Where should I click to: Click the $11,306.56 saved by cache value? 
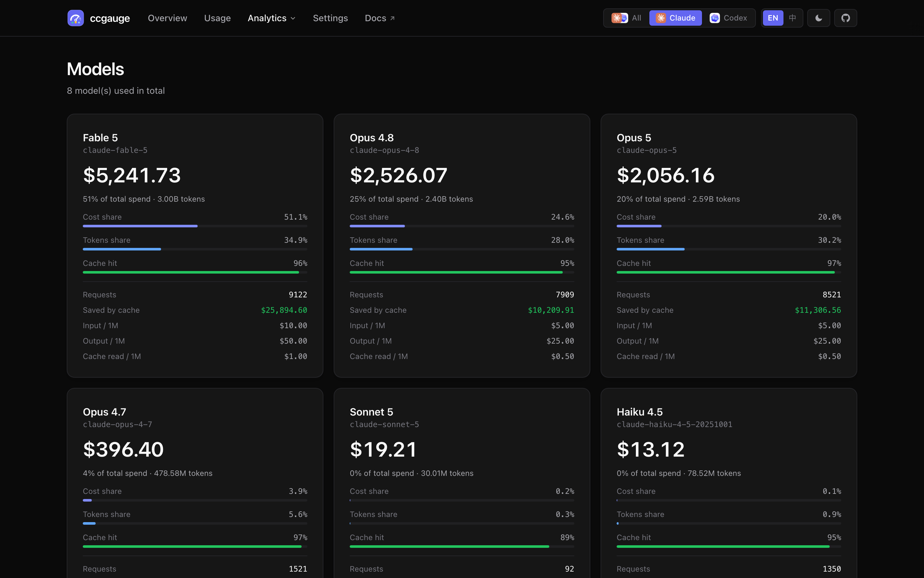tap(818, 310)
